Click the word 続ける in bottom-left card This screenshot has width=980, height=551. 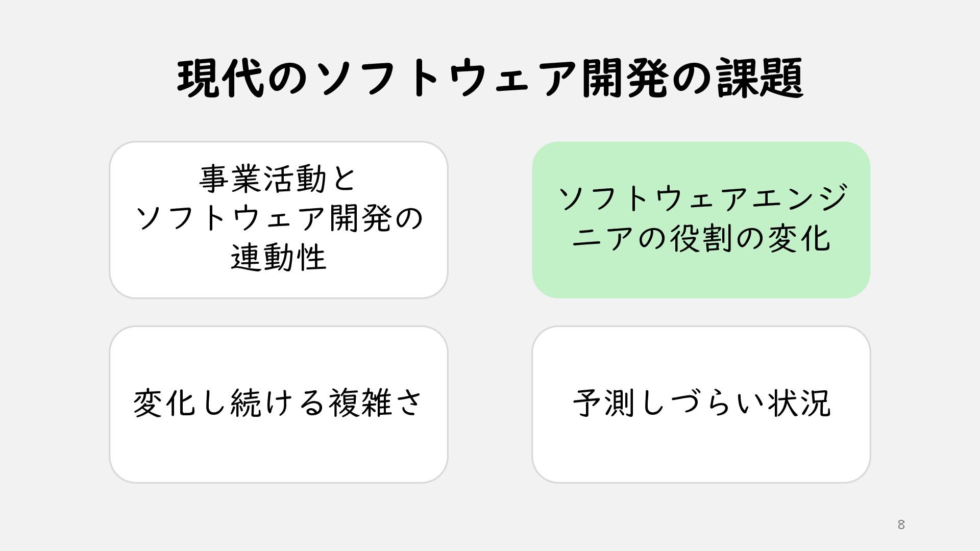(x=278, y=403)
